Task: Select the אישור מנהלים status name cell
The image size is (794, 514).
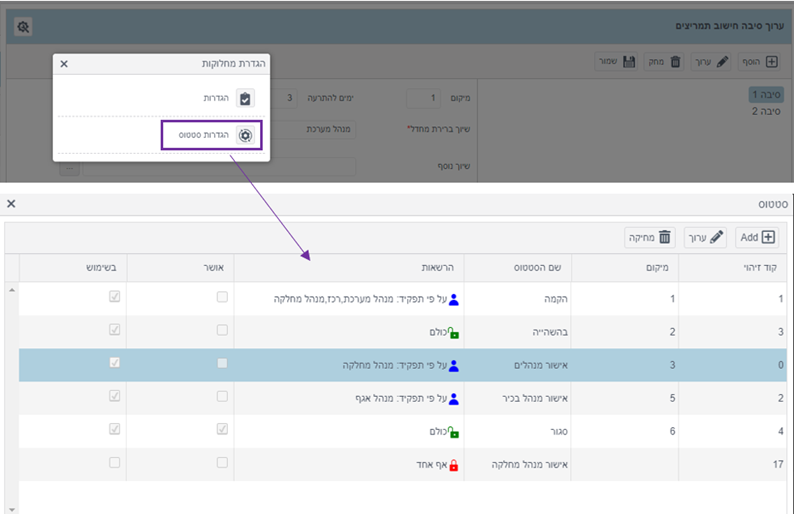Action: pos(518,365)
